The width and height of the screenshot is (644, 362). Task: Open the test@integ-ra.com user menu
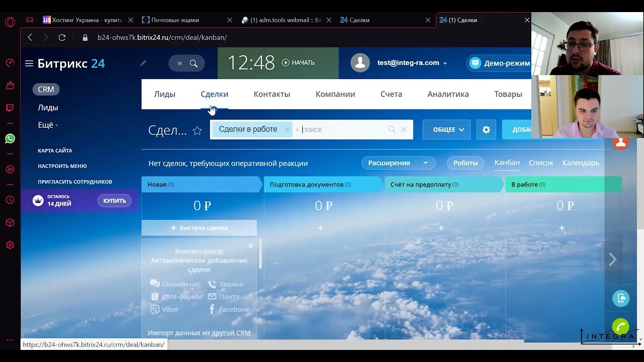tap(412, 63)
